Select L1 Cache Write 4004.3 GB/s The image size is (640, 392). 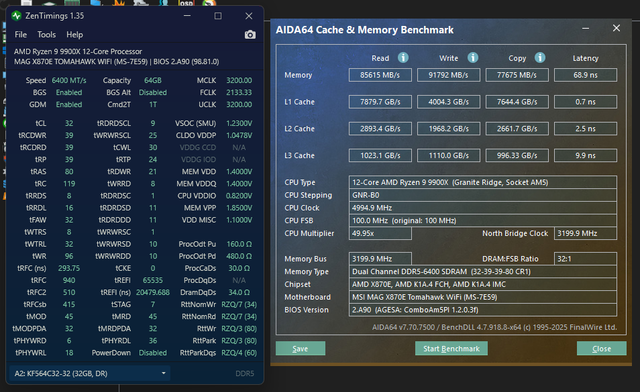click(449, 102)
